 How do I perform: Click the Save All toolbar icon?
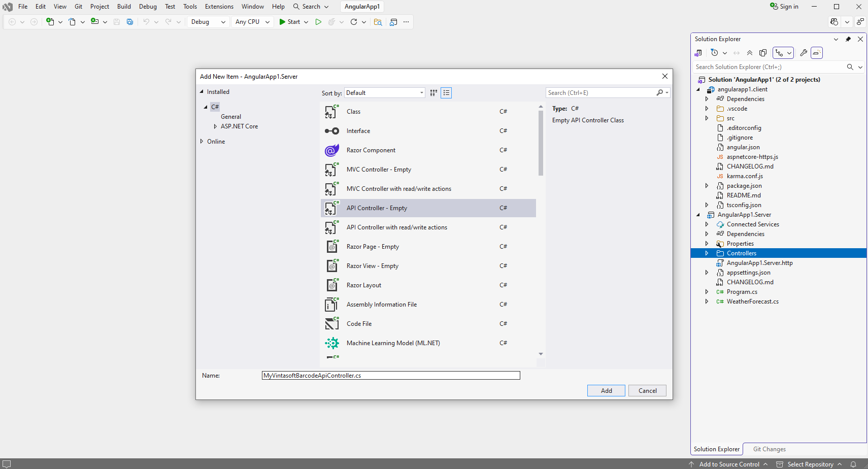tap(130, 22)
